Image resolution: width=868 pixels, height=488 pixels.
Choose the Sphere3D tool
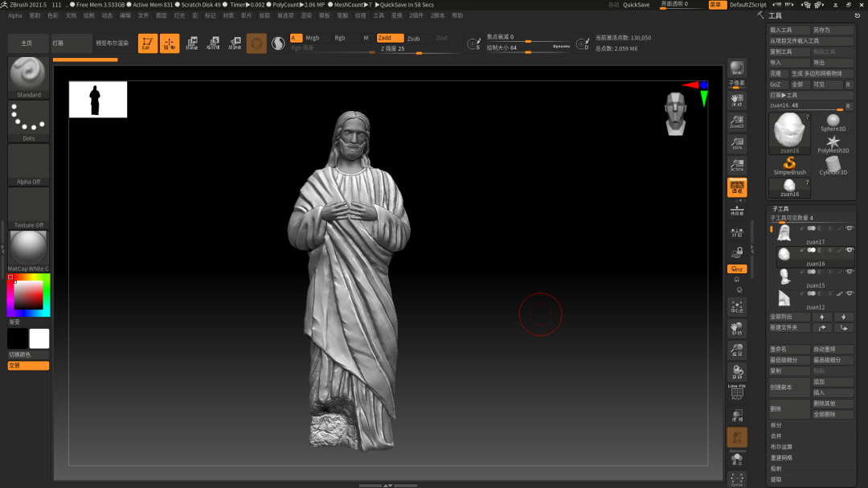tap(833, 121)
